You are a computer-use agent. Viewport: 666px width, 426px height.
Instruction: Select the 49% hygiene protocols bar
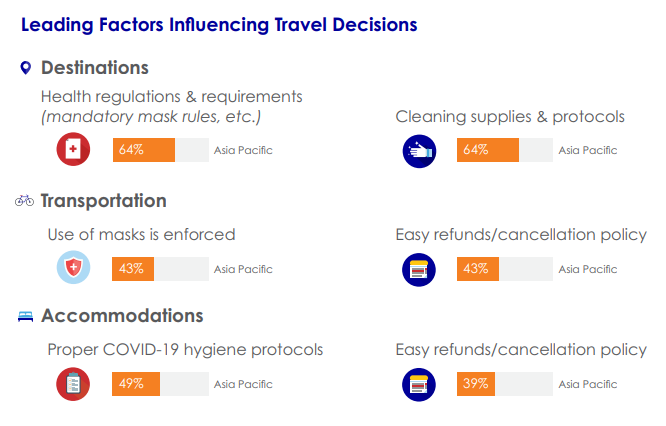tap(160, 384)
